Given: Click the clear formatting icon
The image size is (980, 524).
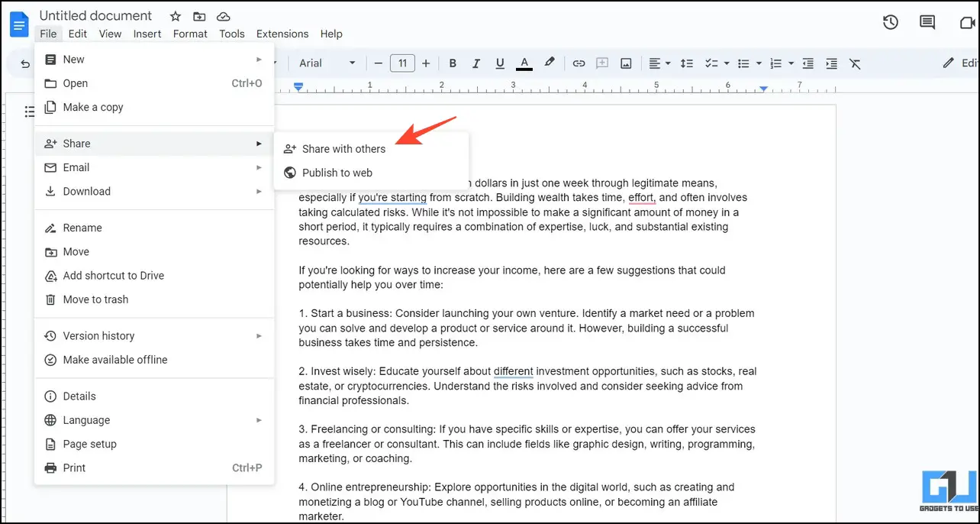Looking at the screenshot, I should click(855, 63).
